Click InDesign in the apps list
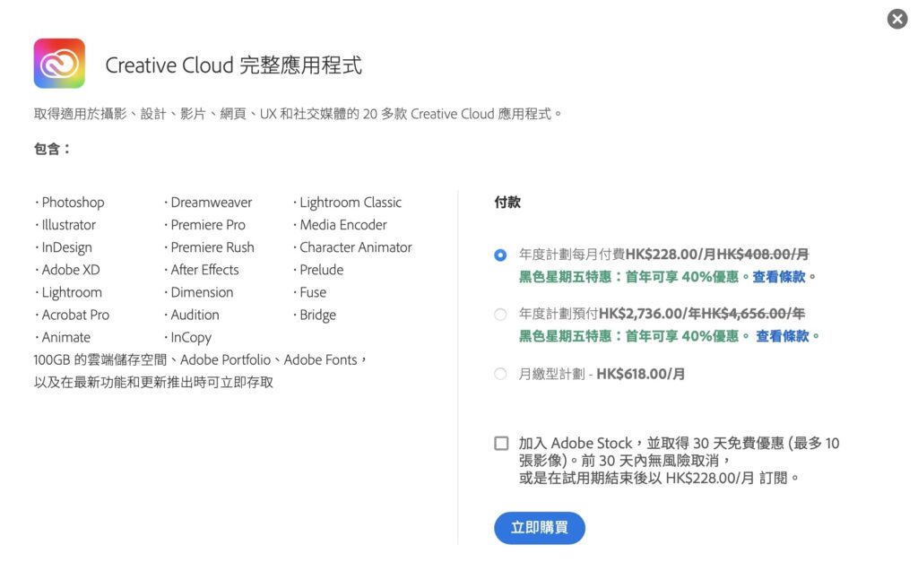The width and height of the screenshot is (918, 588). click(x=66, y=247)
